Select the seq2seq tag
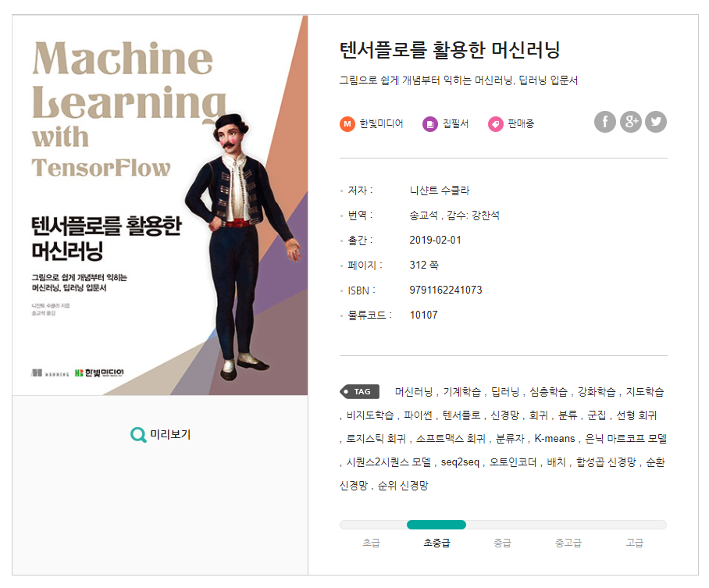Image resolution: width=709 pixels, height=588 pixels. tap(461, 463)
